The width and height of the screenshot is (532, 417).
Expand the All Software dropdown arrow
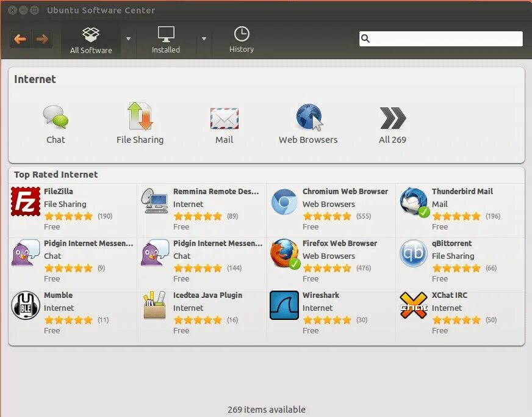click(x=128, y=39)
